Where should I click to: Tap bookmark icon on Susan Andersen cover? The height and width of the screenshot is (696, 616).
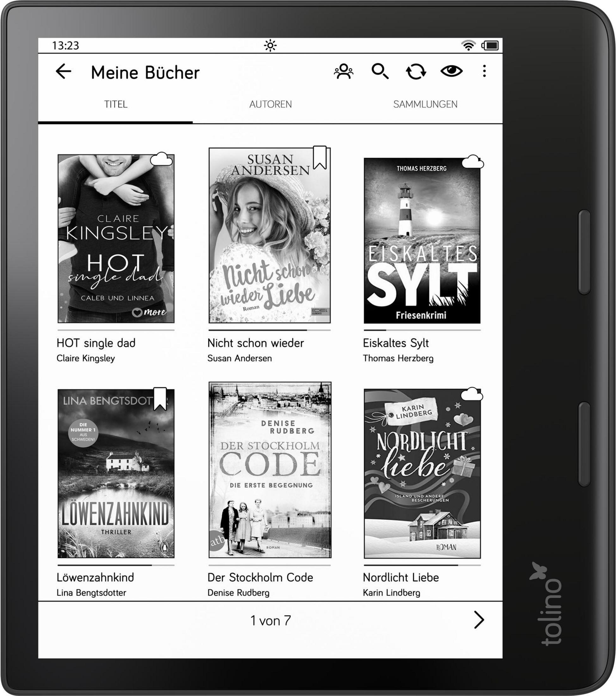point(320,157)
